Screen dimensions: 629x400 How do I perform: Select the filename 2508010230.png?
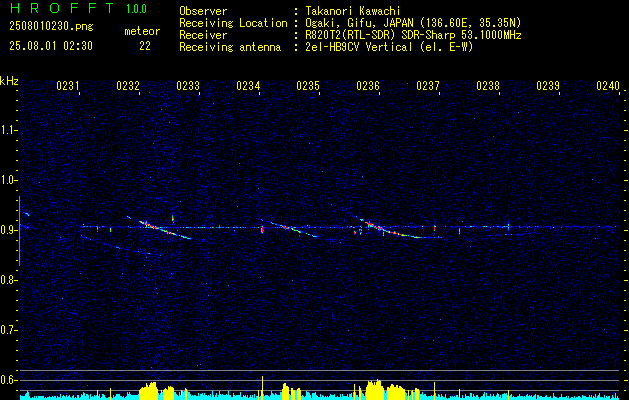(51, 26)
